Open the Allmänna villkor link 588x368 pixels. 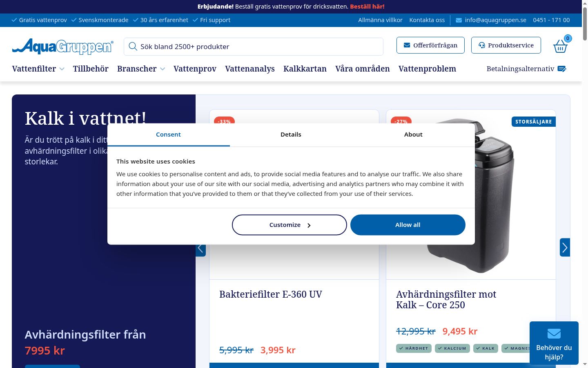click(x=380, y=20)
